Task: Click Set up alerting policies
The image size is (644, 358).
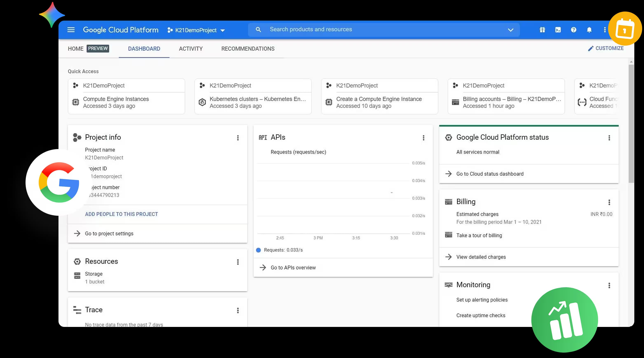Action: tap(482, 300)
